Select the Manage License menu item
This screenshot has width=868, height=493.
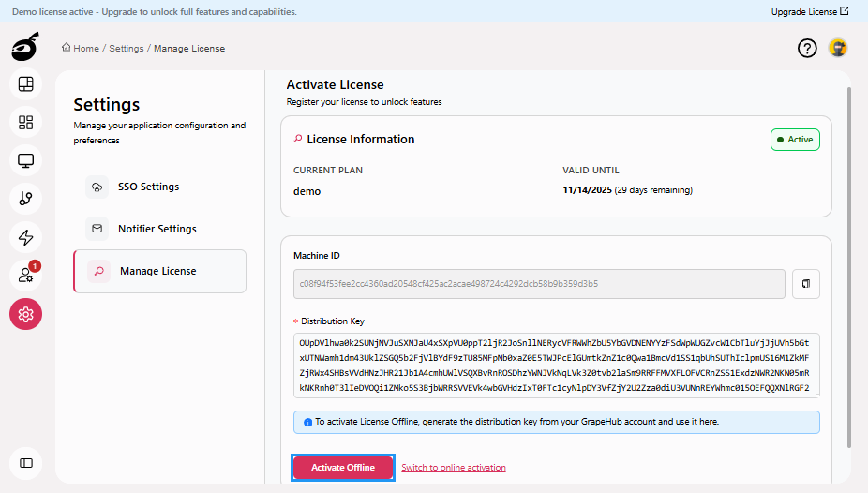click(x=160, y=271)
